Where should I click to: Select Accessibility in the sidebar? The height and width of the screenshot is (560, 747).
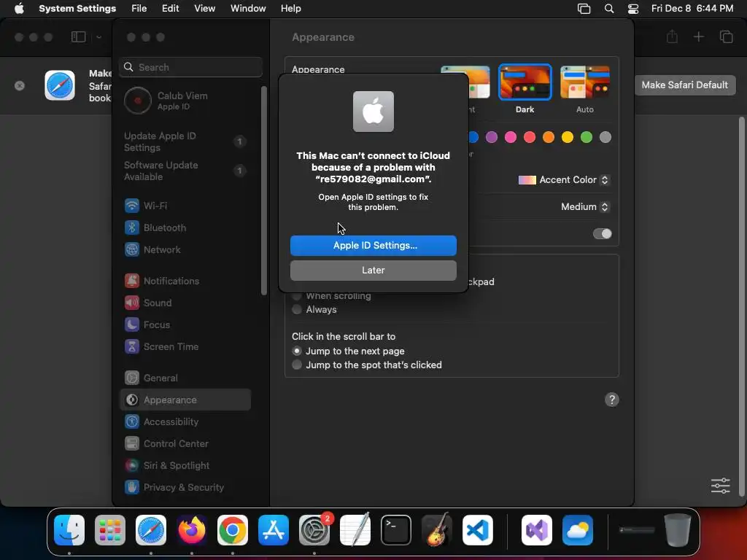pyautogui.click(x=185, y=422)
